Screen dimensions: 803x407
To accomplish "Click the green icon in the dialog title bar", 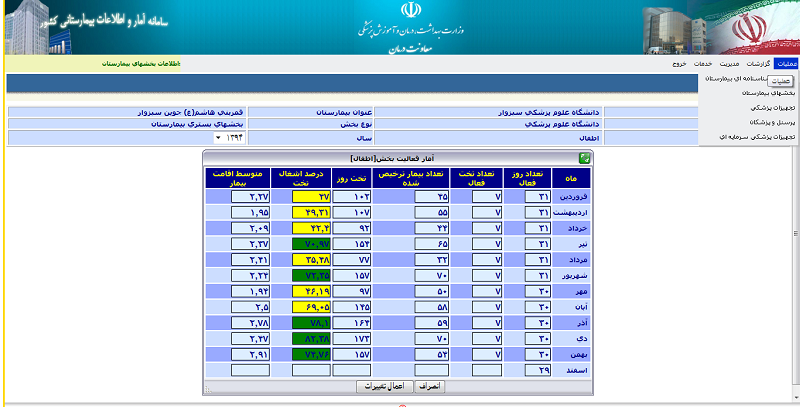I will (x=584, y=158).
